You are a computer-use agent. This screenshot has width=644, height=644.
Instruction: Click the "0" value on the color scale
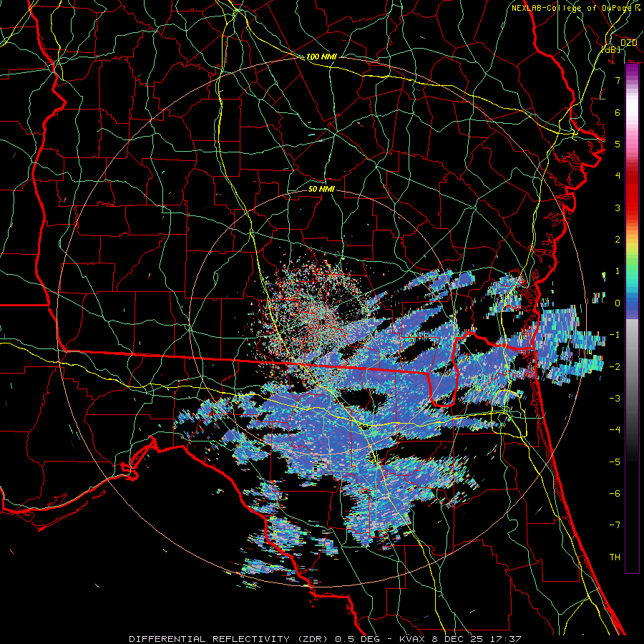click(618, 303)
